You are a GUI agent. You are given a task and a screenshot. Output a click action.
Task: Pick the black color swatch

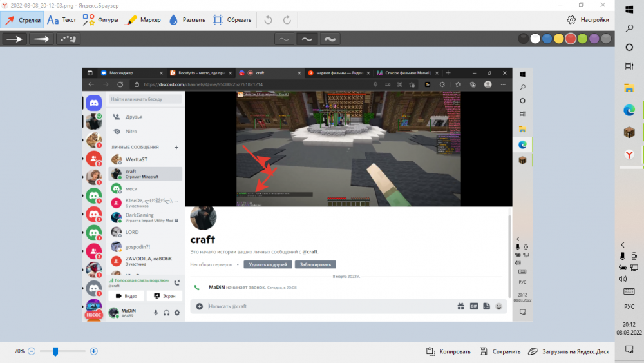coord(523,39)
